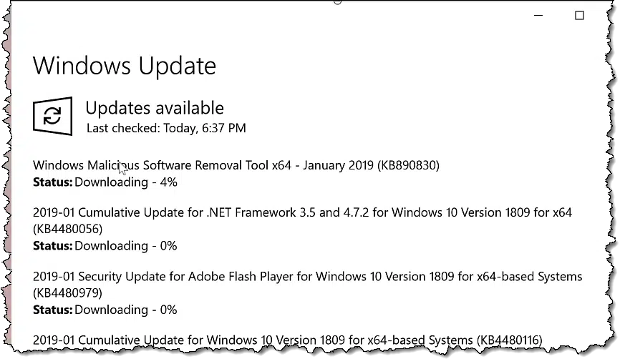The image size is (625, 364).
Task: Click Downloading - 0% under KB4480979
Action: click(126, 310)
